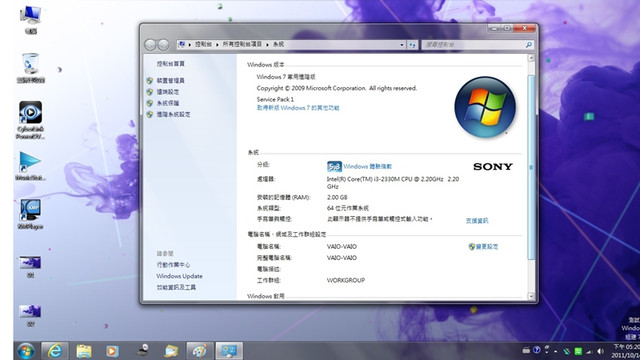Screen dimensions: 640x360
Task: Open 系統保護 (System protection) link
Action: [x=168, y=103]
